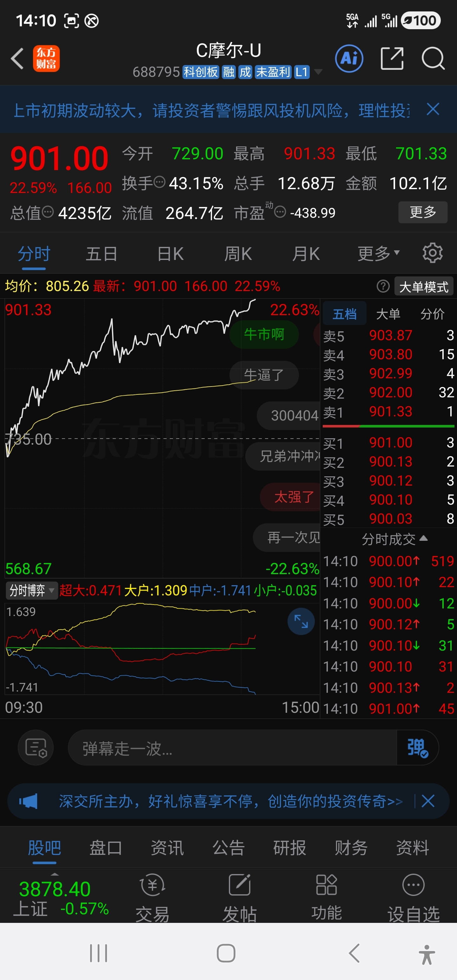Tap the Android navigation back button

coord(354,953)
